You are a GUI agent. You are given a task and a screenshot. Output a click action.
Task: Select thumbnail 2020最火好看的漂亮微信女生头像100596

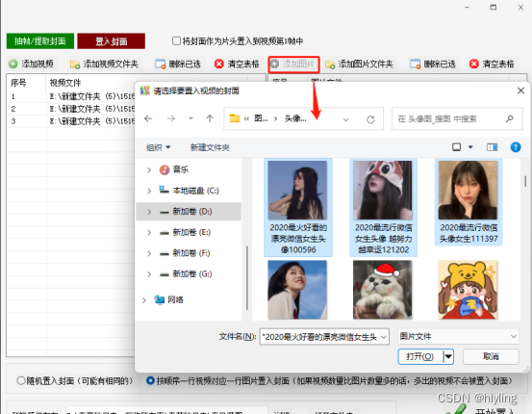tap(297, 207)
